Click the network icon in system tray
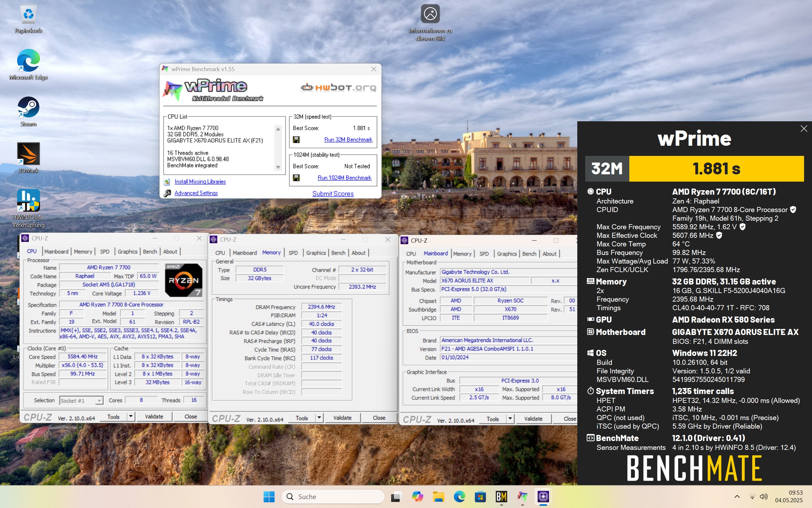Screen dimensions: 812x508 [x=752, y=497]
